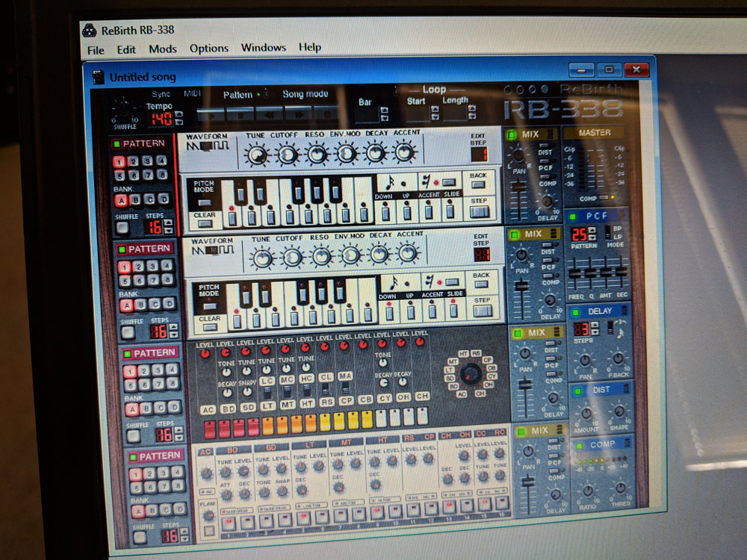Select the CP drum button on the 808 panel
Image resolution: width=747 pixels, height=560 pixels.
[x=347, y=401]
